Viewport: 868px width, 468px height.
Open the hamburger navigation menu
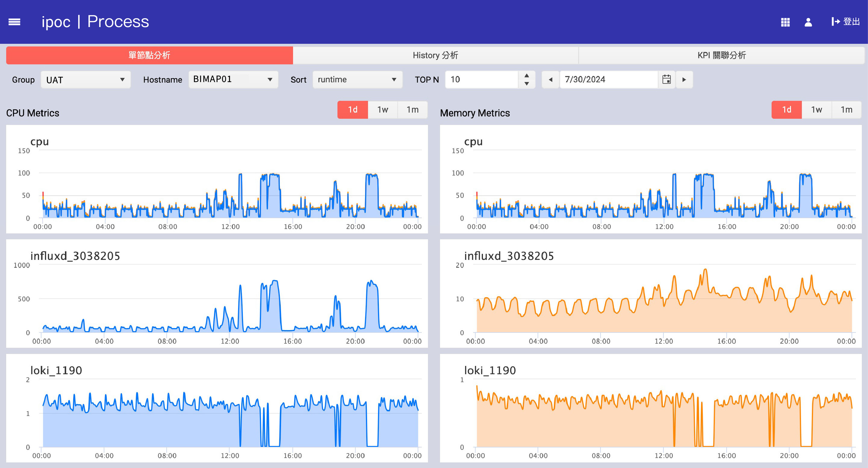coord(14,22)
